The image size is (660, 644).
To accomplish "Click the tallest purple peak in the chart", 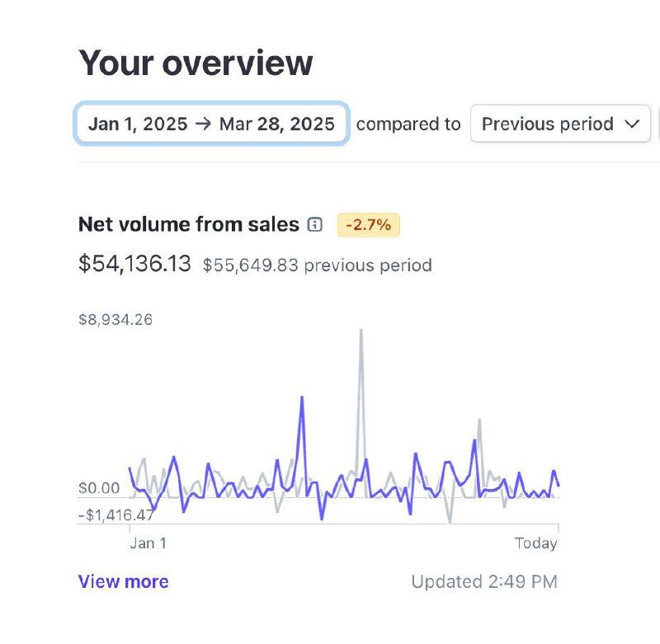I will click(302, 398).
